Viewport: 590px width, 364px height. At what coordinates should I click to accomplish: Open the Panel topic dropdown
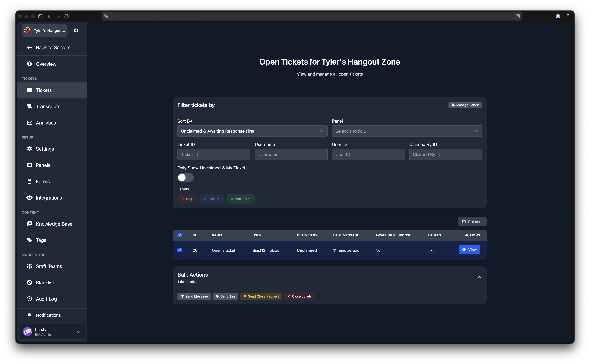[x=407, y=131]
